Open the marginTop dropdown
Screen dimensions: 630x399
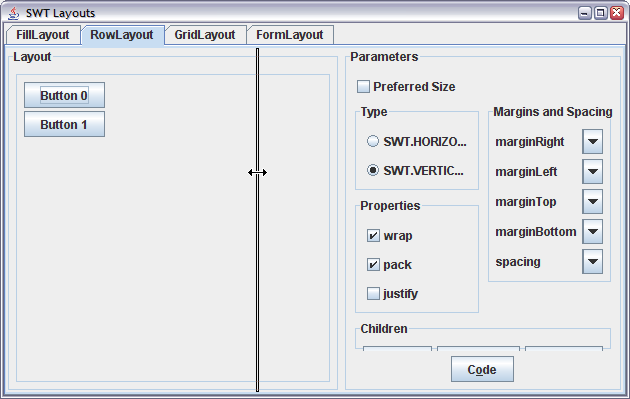click(593, 201)
